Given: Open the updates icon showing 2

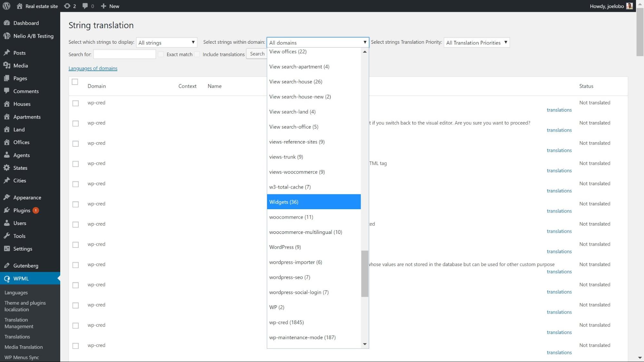Looking at the screenshot, I should [67, 6].
